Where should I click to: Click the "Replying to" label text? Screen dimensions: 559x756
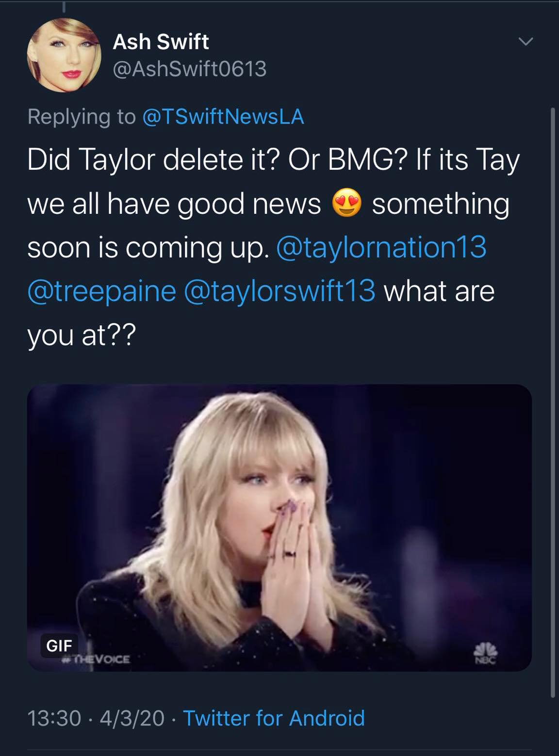coord(82,116)
